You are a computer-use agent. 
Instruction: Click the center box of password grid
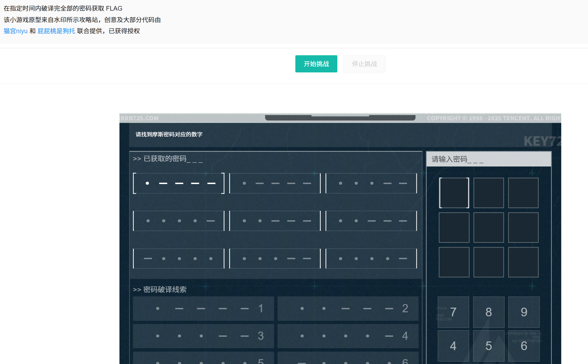pyautogui.click(x=489, y=227)
